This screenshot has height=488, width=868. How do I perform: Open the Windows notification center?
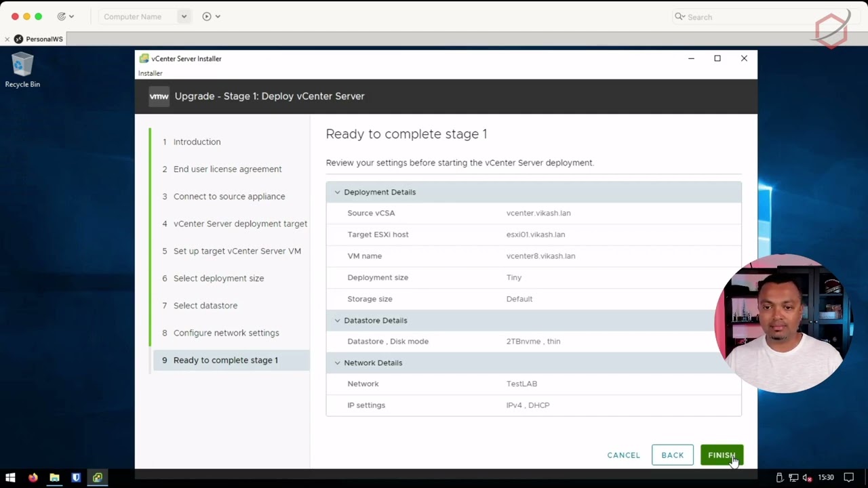[x=849, y=478]
